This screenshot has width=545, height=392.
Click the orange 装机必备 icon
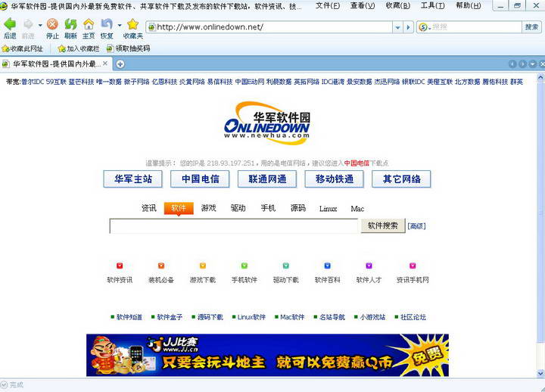pyautogui.click(x=161, y=266)
